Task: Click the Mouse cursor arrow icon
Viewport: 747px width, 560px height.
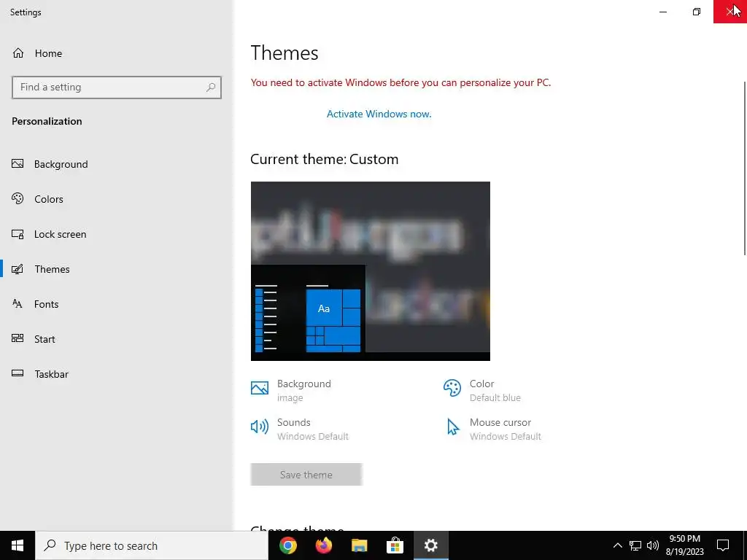Action: click(x=452, y=427)
